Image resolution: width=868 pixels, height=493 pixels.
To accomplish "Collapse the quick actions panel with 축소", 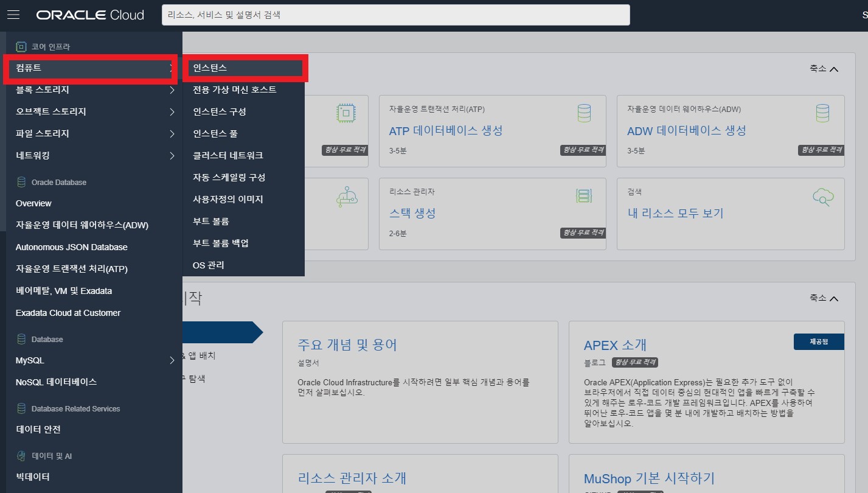I will pos(824,69).
